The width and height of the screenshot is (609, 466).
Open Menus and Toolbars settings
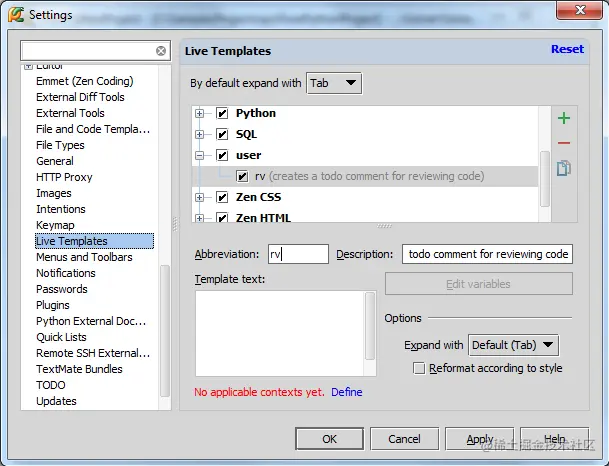point(84,257)
